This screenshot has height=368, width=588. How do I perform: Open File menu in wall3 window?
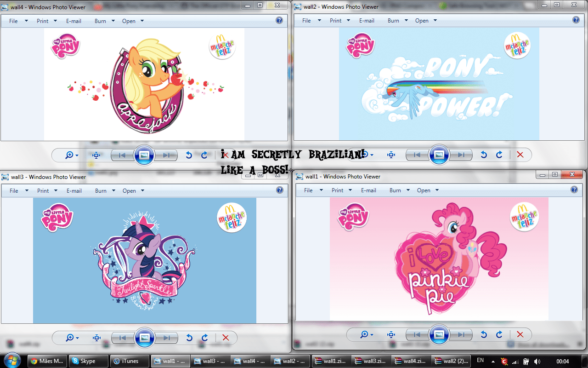tap(19, 190)
